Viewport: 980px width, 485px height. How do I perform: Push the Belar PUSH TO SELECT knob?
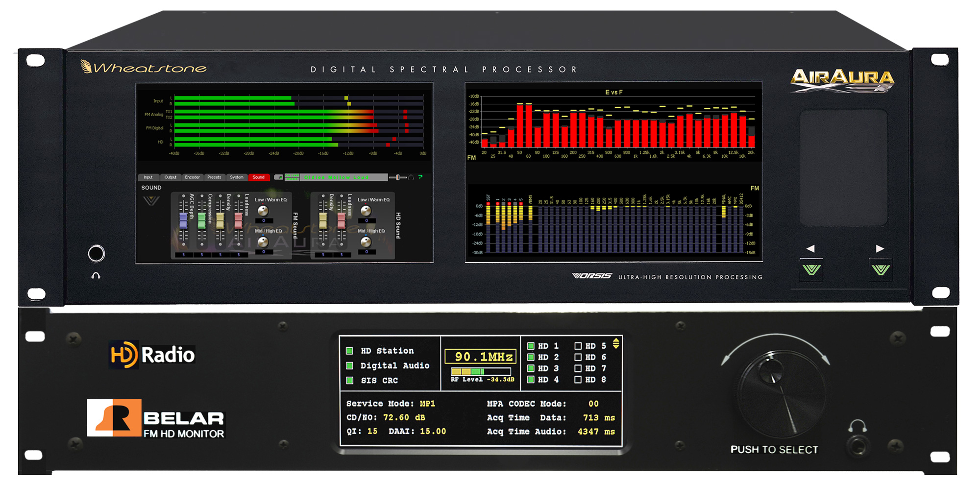(783, 393)
